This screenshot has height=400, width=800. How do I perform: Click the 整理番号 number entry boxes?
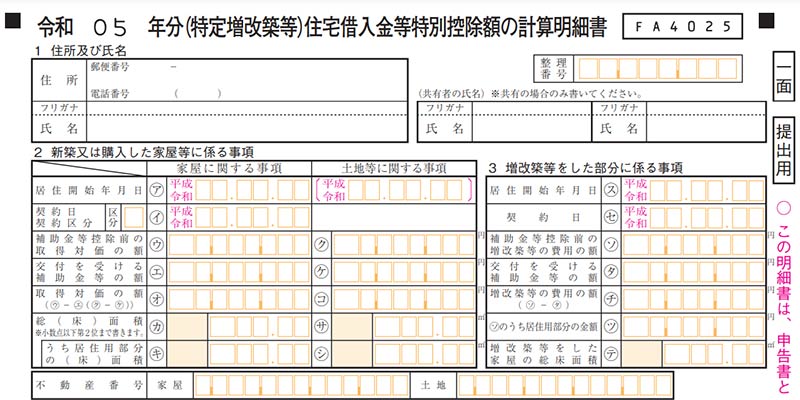(655, 69)
